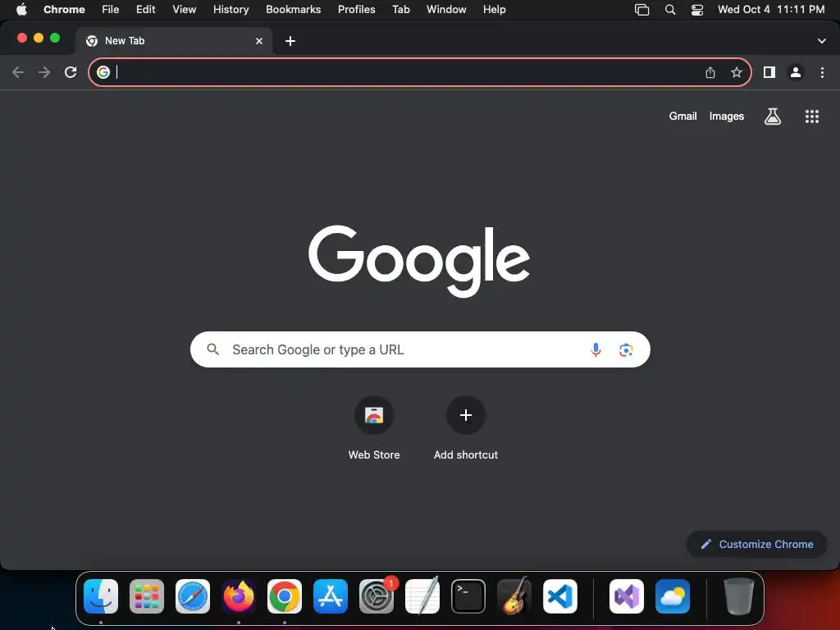
Task: Open System Settings from the Dock
Action: 376,596
